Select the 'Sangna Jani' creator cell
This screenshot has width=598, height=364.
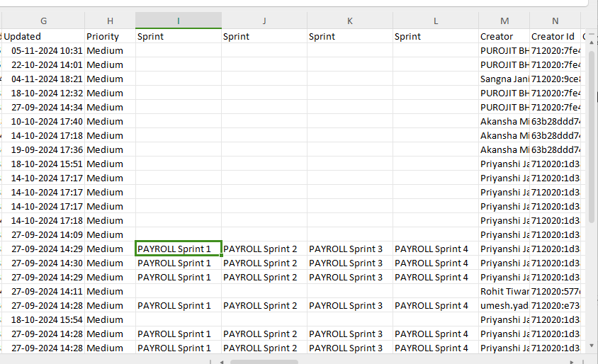coord(504,79)
